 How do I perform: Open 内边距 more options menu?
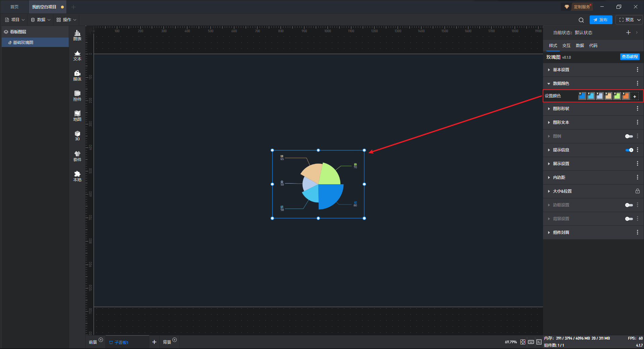pos(638,177)
